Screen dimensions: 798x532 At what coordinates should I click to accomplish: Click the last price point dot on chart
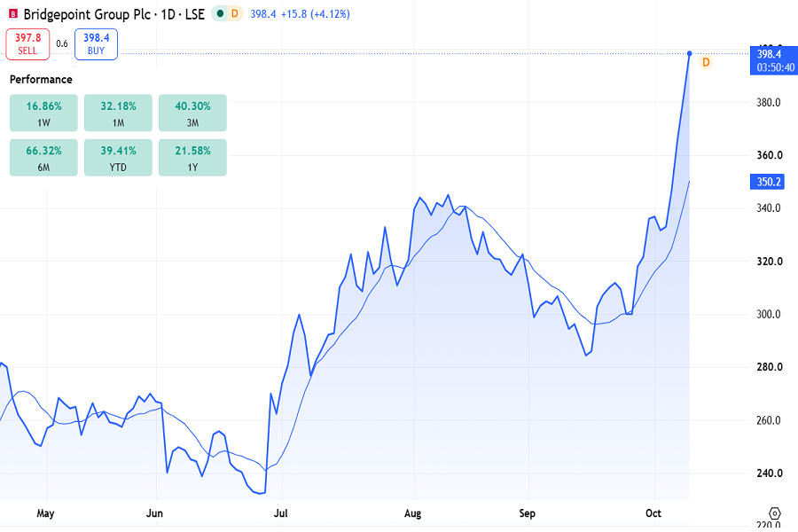pos(690,53)
